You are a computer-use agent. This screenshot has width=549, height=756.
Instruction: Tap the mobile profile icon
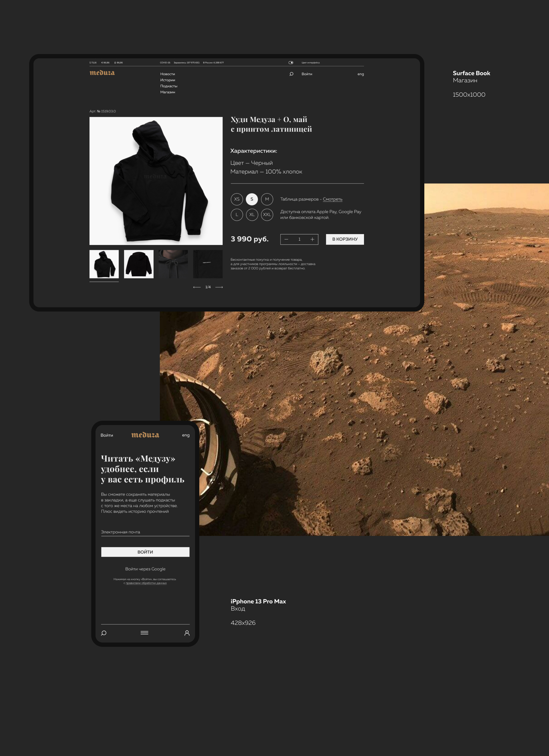pyautogui.click(x=187, y=633)
